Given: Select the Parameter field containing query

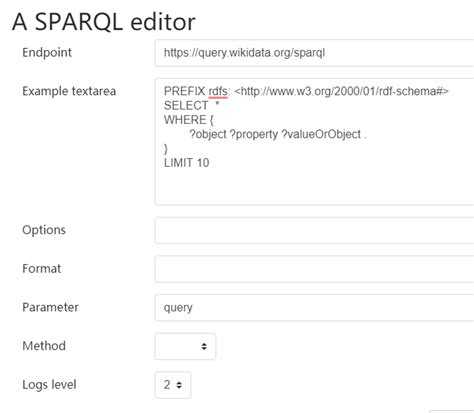Looking at the screenshot, I should coord(314,308).
